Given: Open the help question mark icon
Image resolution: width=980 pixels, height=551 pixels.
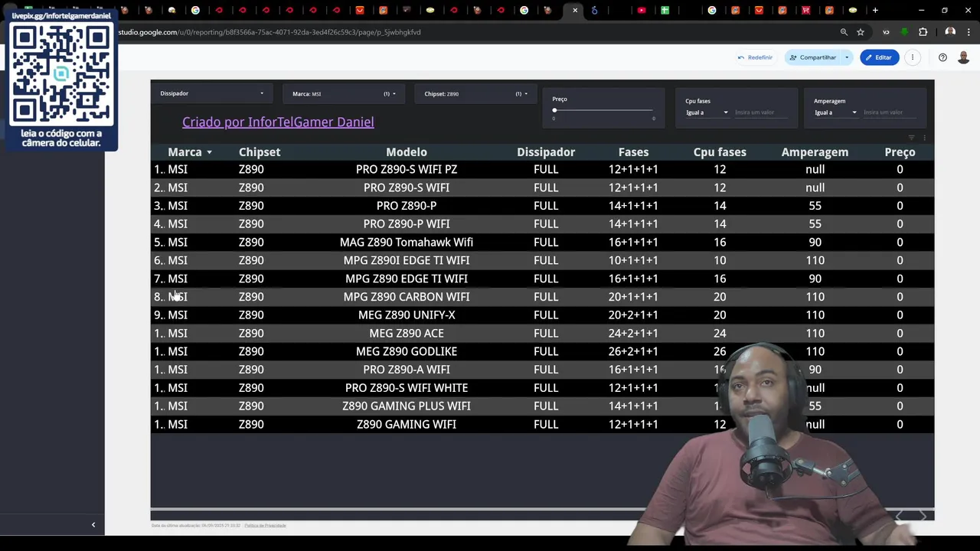Looking at the screenshot, I should pos(942,57).
